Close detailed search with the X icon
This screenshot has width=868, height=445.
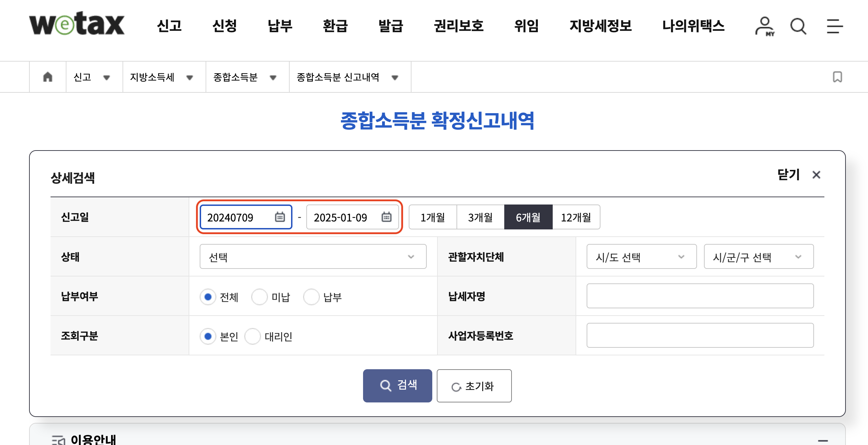816,175
